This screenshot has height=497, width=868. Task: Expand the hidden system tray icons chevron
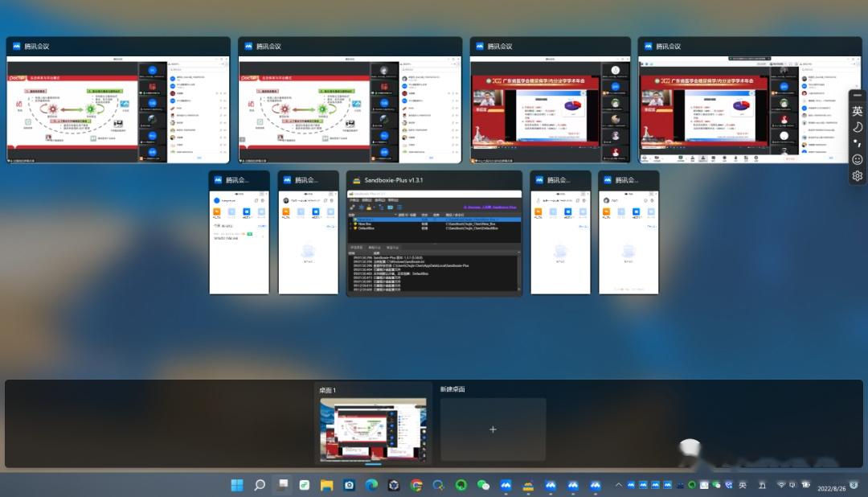[618, 485]
